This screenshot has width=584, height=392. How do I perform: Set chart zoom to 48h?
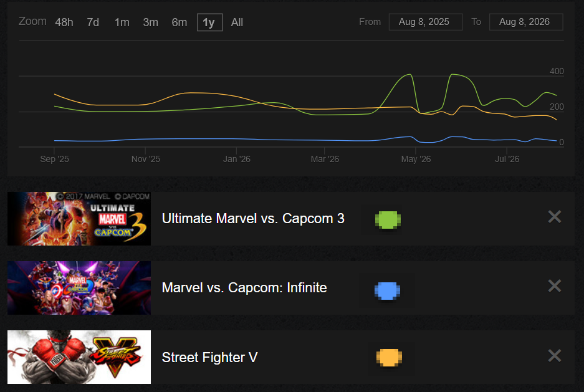pyautogui.click(x=64, y=22)
